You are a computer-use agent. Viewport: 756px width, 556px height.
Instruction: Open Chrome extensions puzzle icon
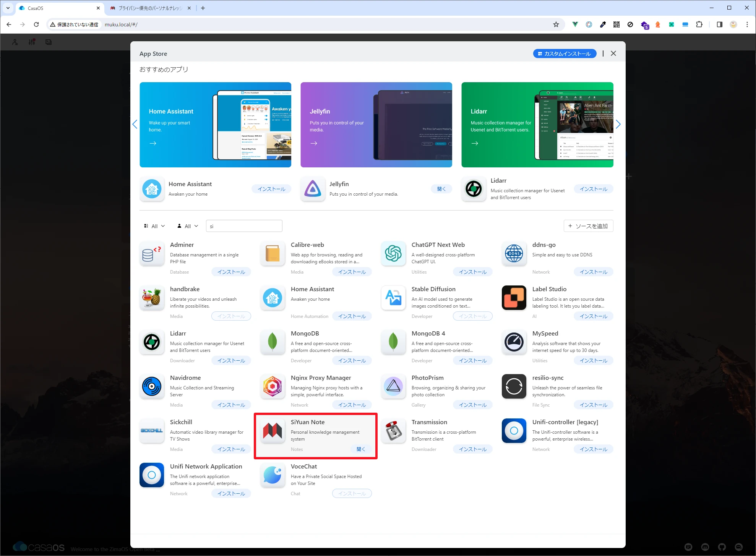tap(699, 24)
